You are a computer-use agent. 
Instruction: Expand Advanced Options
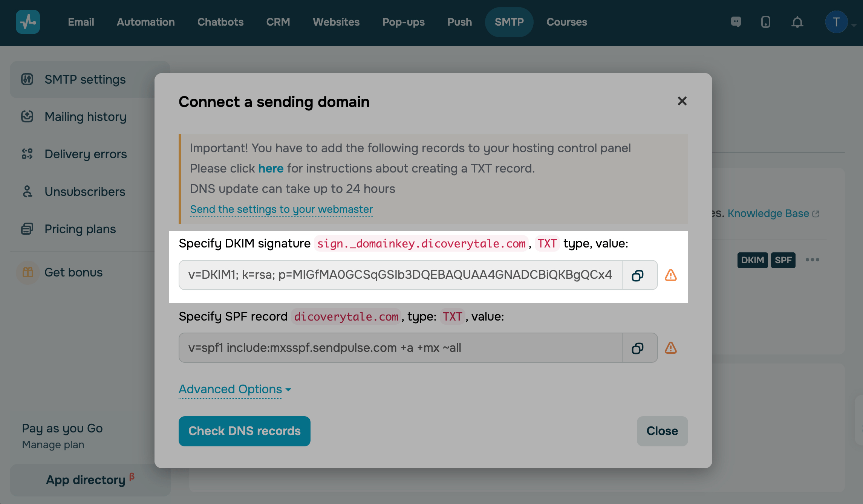coord(234,389)
